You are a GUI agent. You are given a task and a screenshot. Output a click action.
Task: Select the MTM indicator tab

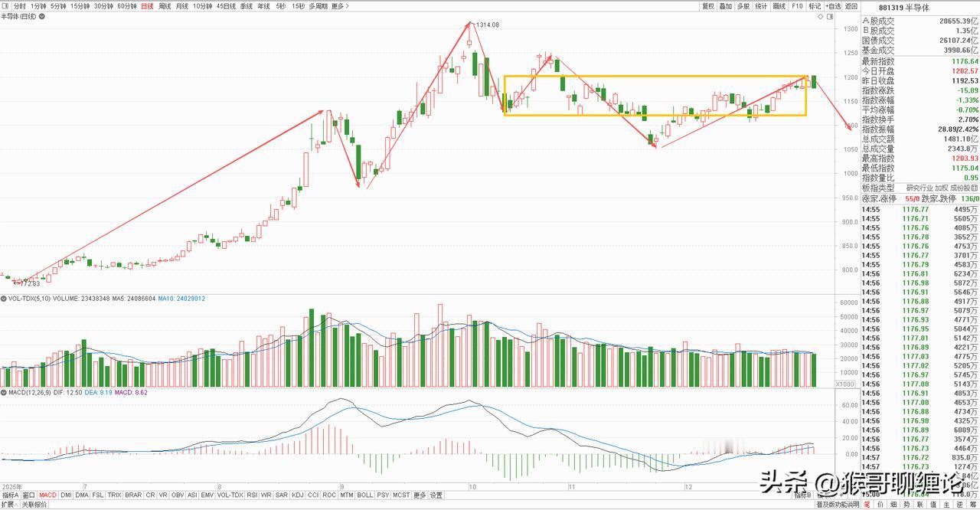coord(347,495)
